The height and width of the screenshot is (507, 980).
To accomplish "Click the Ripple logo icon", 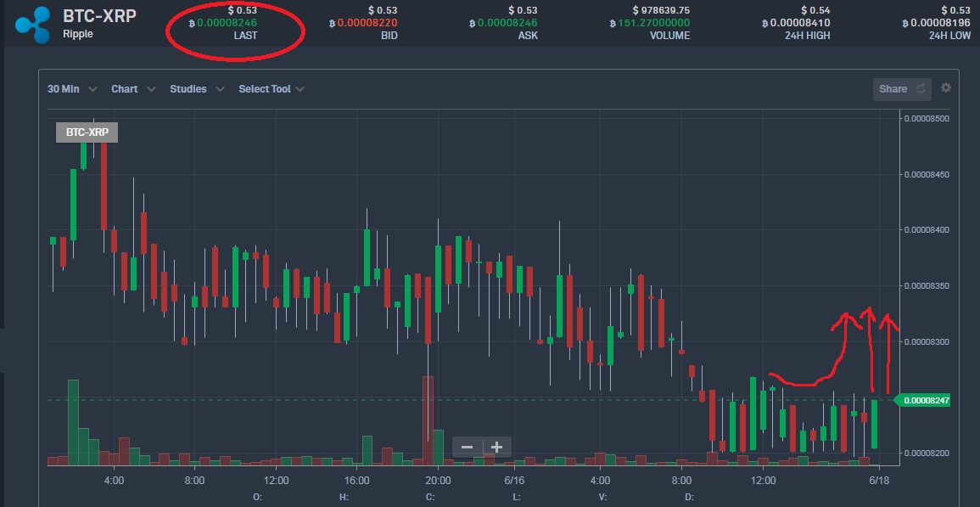I will click(x=32, y=25).
